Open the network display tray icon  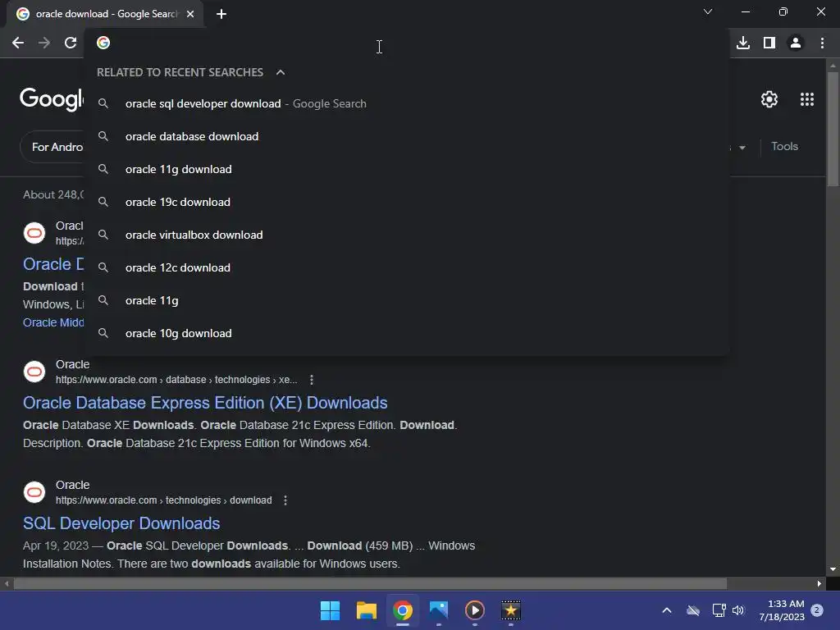(719, 610)
